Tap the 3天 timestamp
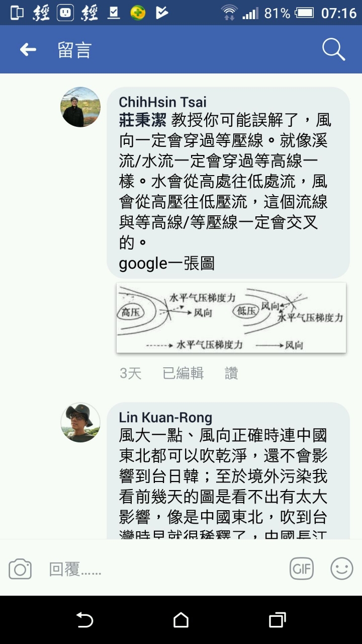 [130, 373]
